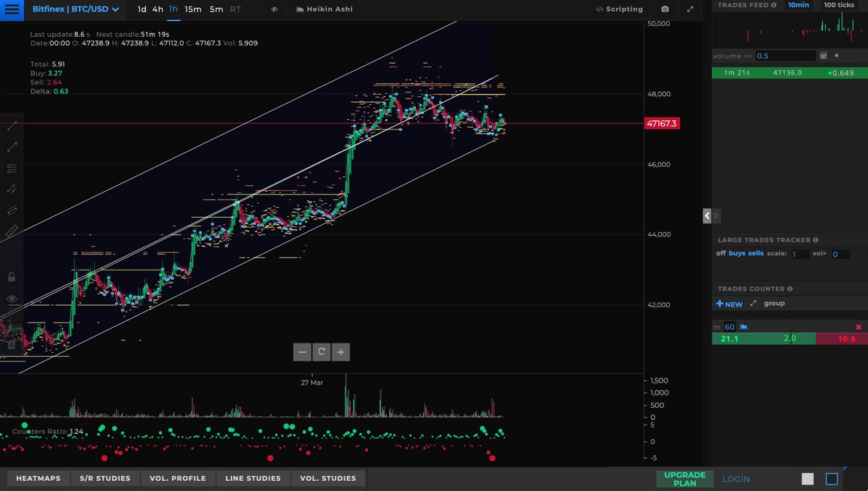Click the volume >= input field
Screen dimensions: 868x491
coord(786,56)
